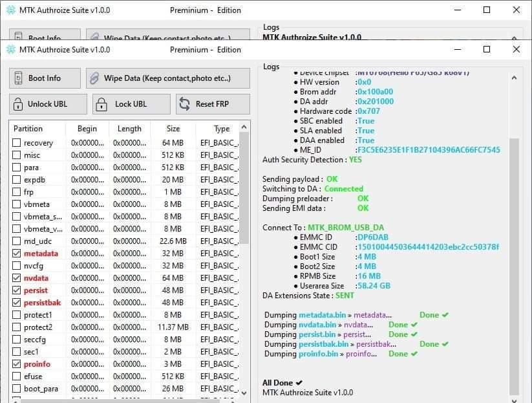Uncheck the proinfo partition checkbox
This screenshot has height=403, width=532.
pos(16,364)
